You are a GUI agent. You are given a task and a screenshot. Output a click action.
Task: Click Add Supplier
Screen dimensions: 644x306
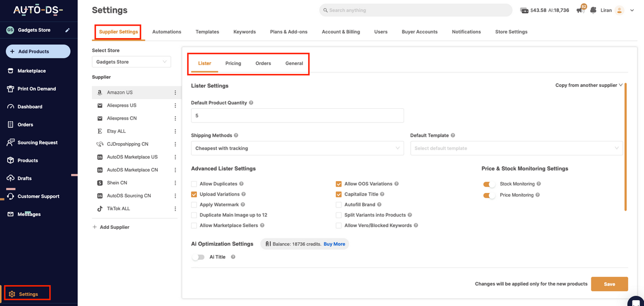point(111,227)
